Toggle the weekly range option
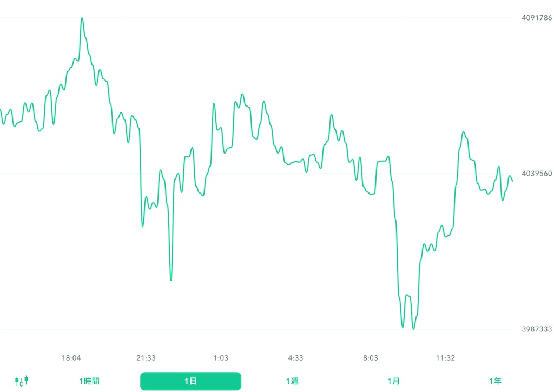Image resolution: width=554 pixels, height=392 pixels. pyautogui.click(x=293, y=381)
